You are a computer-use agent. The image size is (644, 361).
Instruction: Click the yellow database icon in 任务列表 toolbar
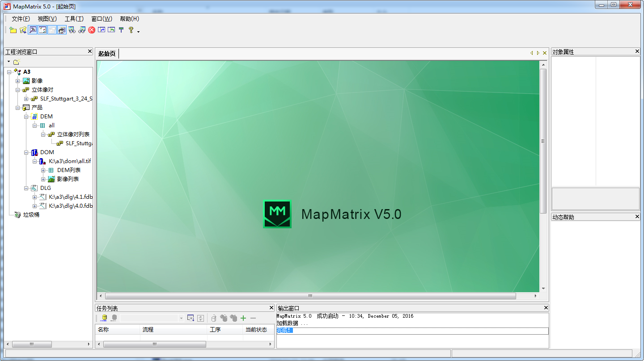pos(104,318)
